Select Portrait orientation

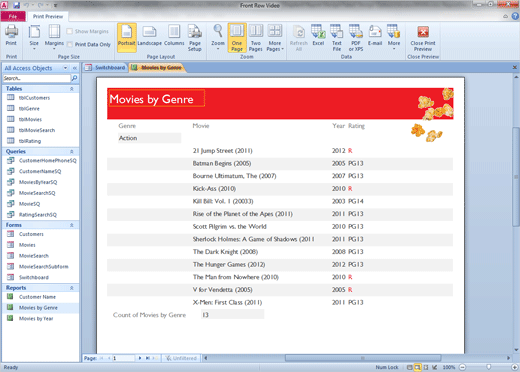(x=127, y=37)
